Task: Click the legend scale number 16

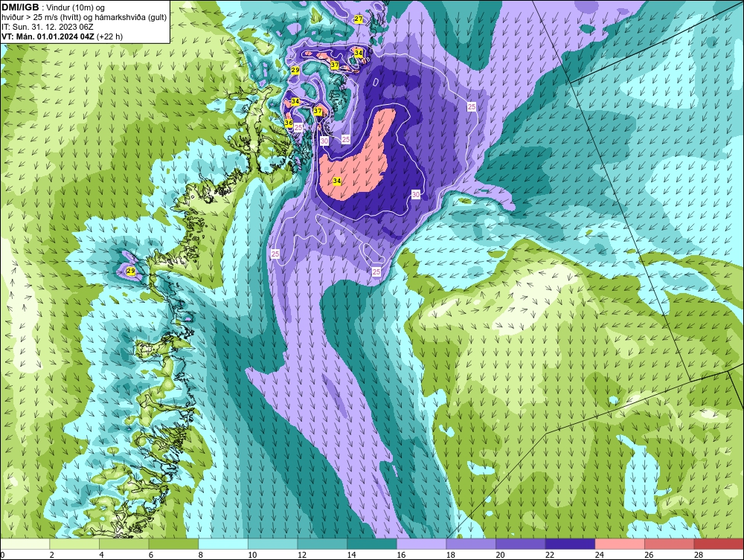Action: pyautogui.click(x=401, y=555)
